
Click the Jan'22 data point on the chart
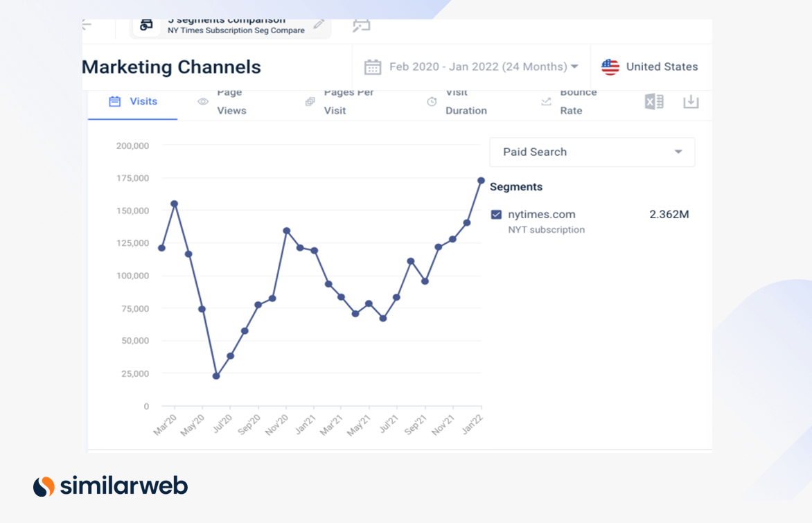click(480, 181)
